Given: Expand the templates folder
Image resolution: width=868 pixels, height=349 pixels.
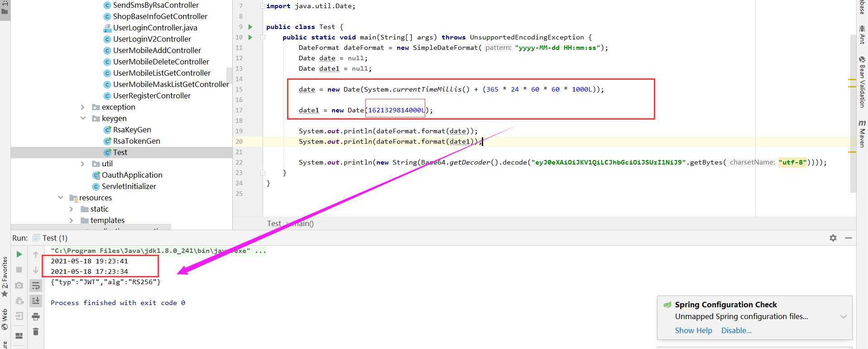Looking at the screenshot, I should coord(71,220).
